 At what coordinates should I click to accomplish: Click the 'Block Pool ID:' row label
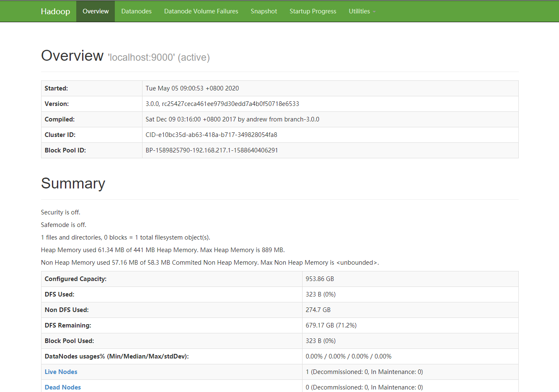(65, 150)
